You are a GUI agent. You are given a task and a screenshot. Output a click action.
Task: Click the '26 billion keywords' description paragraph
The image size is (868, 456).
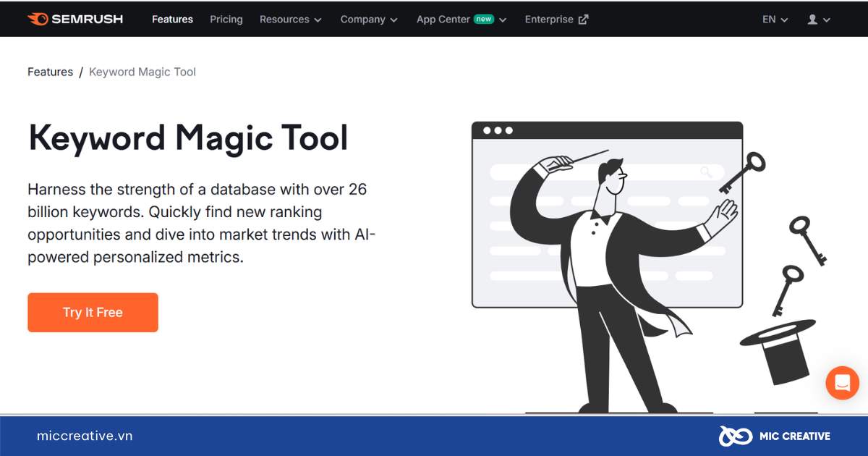point(202,223)
